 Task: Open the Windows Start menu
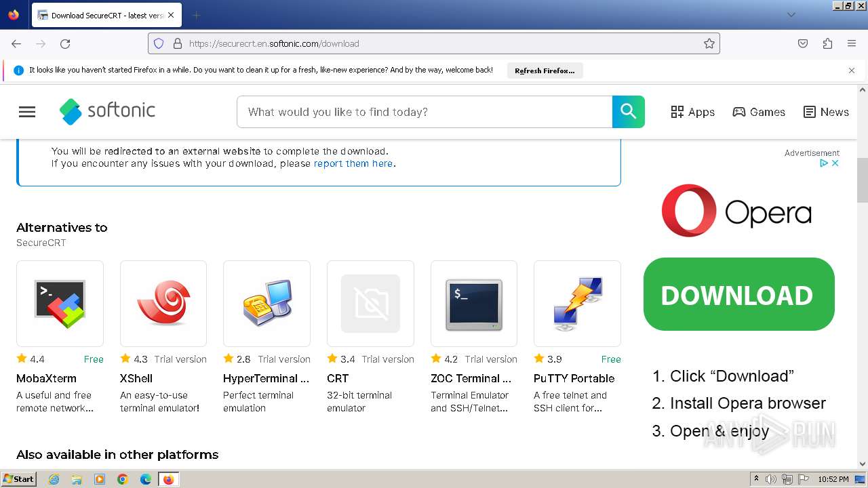tap(18, 479)
